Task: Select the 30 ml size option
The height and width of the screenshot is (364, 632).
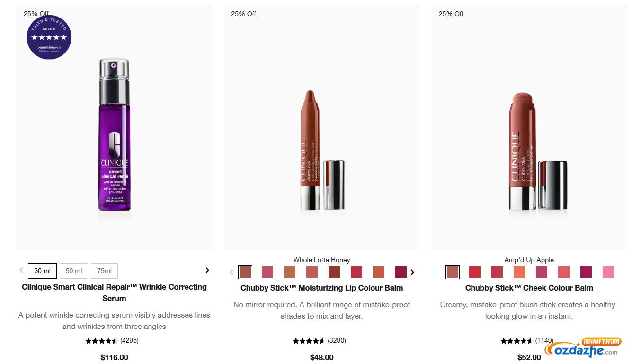Action: (43, 271)
